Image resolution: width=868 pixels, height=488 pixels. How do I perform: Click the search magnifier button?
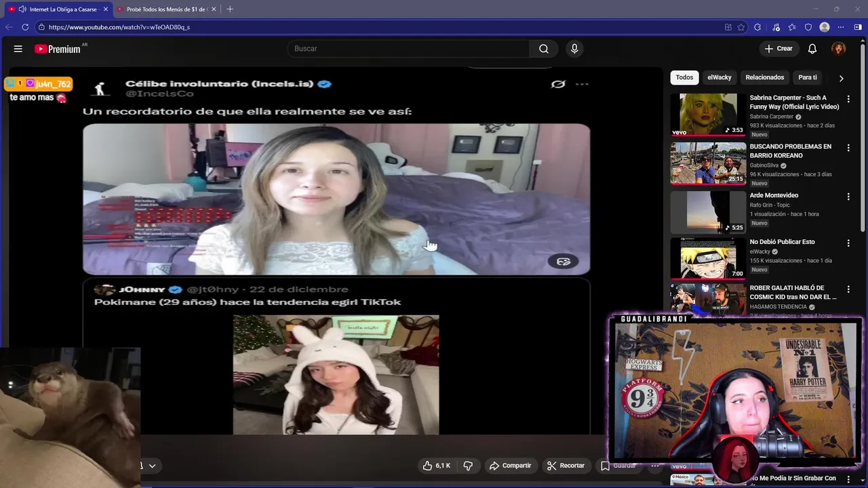[x=544, y=49]
